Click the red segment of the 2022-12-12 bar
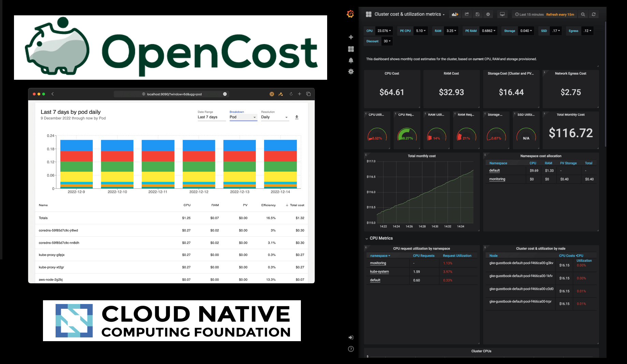 199,156
